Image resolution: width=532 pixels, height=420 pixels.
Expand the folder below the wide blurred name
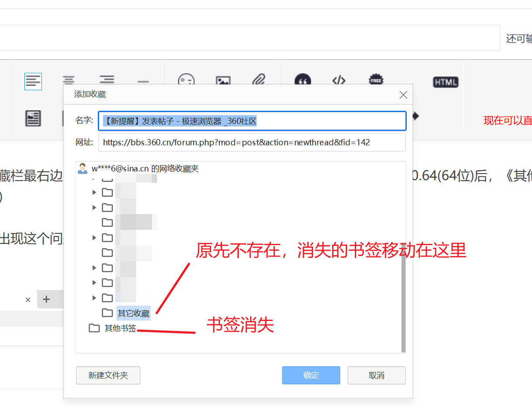pos(94,238)
